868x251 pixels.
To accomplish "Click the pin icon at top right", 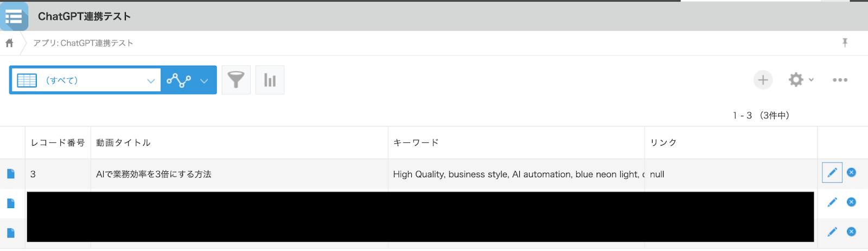I will coord(845,42).
